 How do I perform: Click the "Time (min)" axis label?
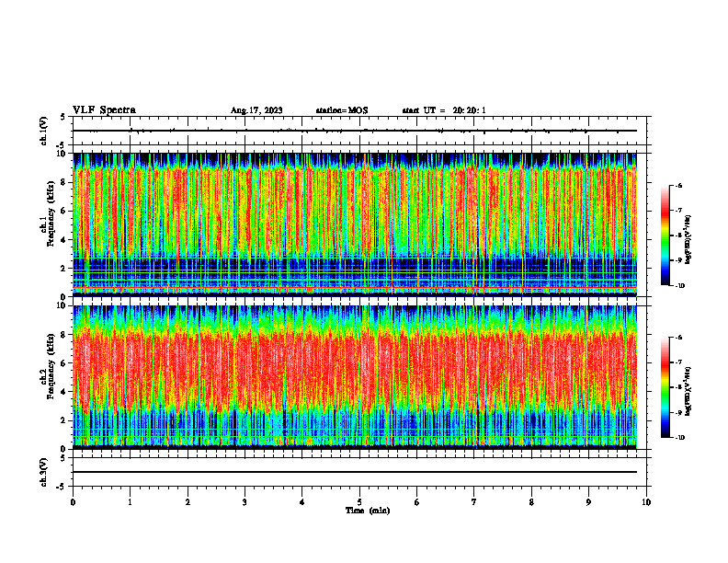coord(368,511)
